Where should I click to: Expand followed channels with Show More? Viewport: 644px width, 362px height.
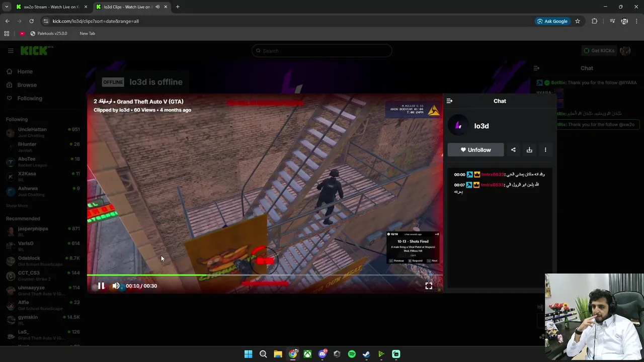[x=17, y=206]
